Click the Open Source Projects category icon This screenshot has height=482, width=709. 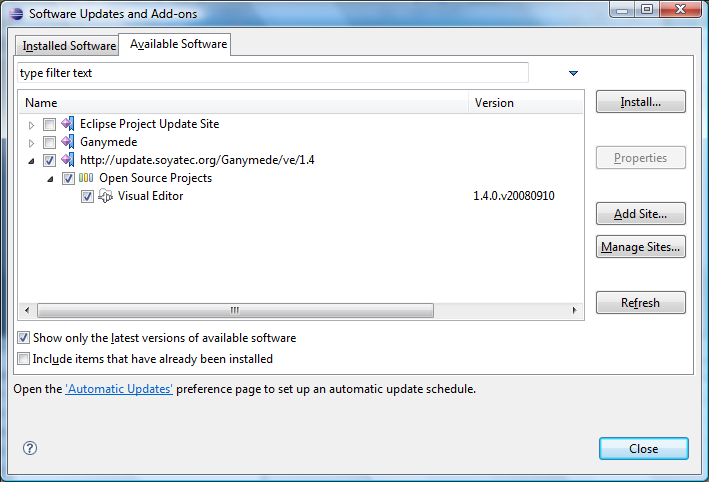coord(86,178)
